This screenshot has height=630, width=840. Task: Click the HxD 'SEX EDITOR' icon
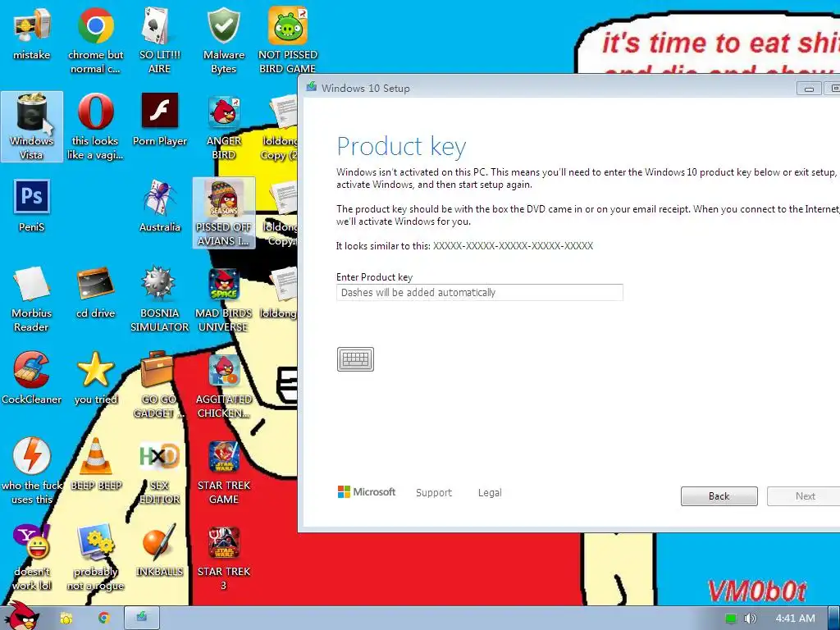click(x=160, y=472)
